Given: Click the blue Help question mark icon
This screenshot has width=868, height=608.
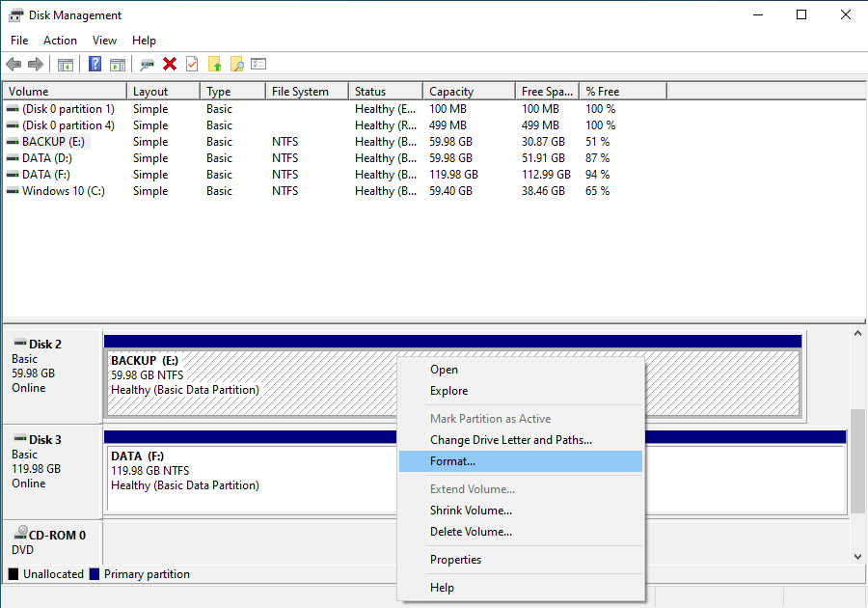Looking at the screenshot, I should [x=95, y=65].
